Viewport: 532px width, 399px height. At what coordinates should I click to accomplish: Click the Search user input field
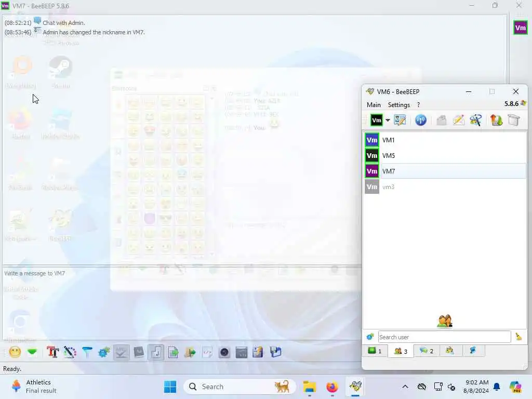(x=445, y=337)
